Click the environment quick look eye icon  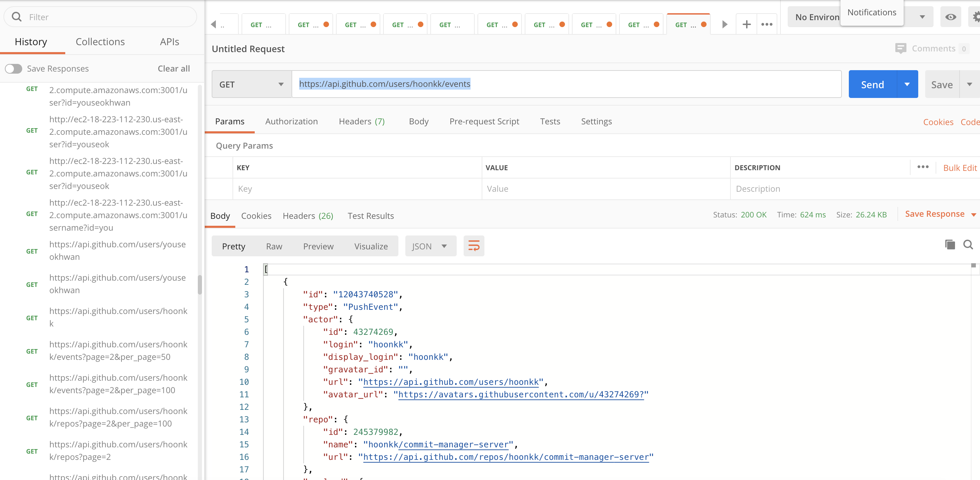coord(950,17)
